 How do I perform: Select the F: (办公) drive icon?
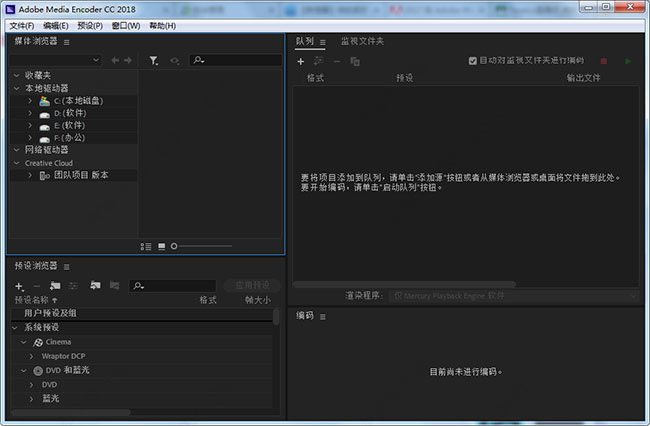pyautogui.click(x=44, y=139)
